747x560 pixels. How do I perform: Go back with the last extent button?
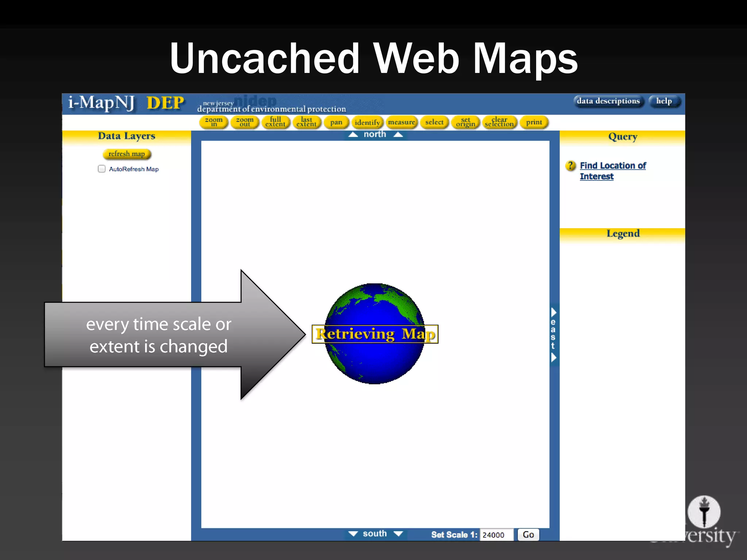307,122
